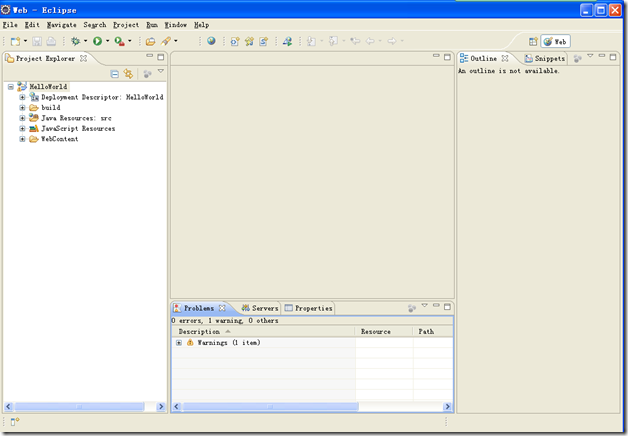The width and height of the screenshot is (628, 436).
Task: Click the Project Explorer left scroll arrow
Action: point(8,406)
